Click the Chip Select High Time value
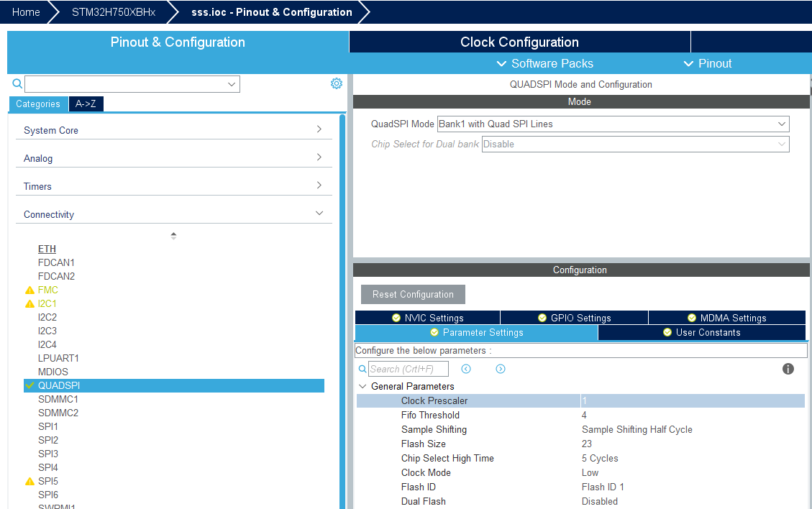Image resolution: width=812 pixels, height=509 pixels. [x=600, y=458]
